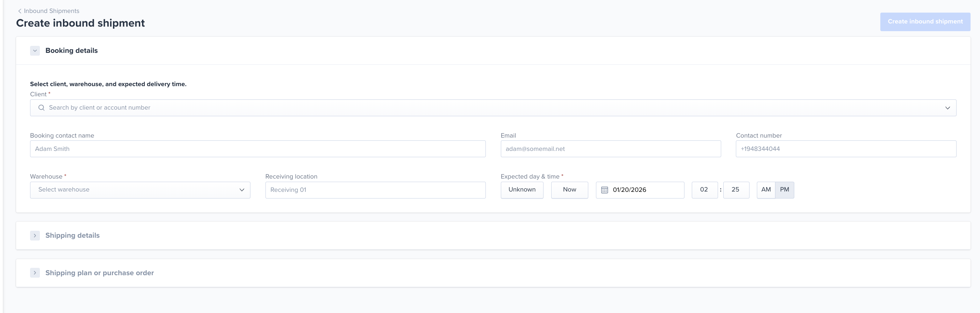Screen dimensions: 980x313
Task: Go back to Inbound Shipments link
Action: [51, 11]
